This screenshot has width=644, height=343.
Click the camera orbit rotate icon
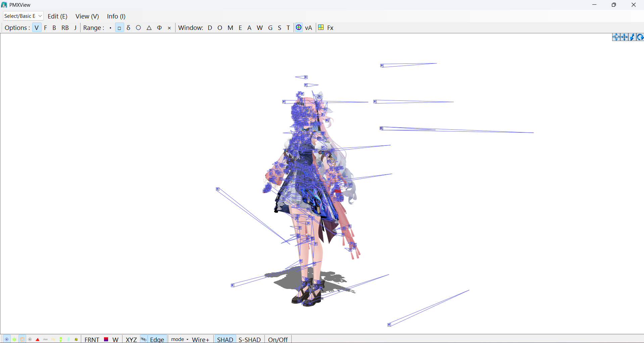[616, 37]
